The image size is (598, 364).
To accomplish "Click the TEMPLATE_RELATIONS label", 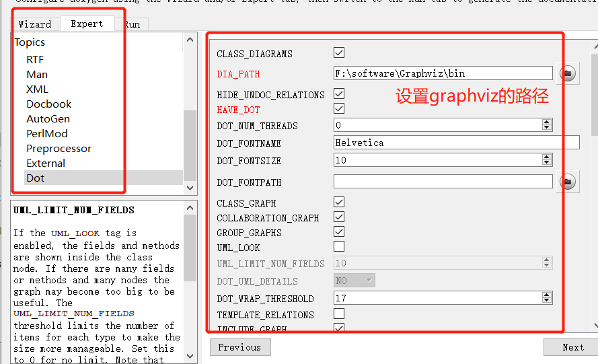I will [266, 315].
